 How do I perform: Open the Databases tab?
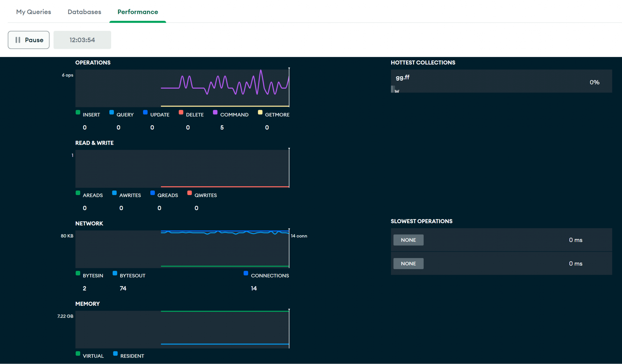click(84, 12)
